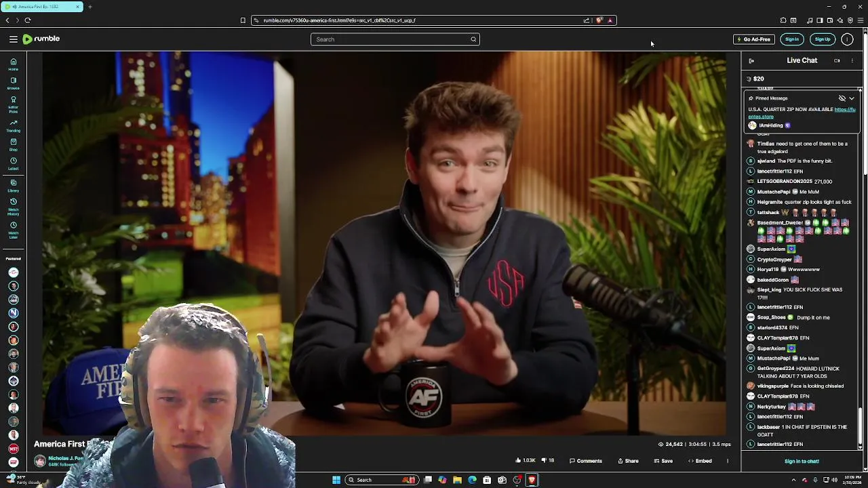Image resolution: width=868 pixels, height=488 pixels.
Task: Click the $20 rant indicator
Action: 755,79
